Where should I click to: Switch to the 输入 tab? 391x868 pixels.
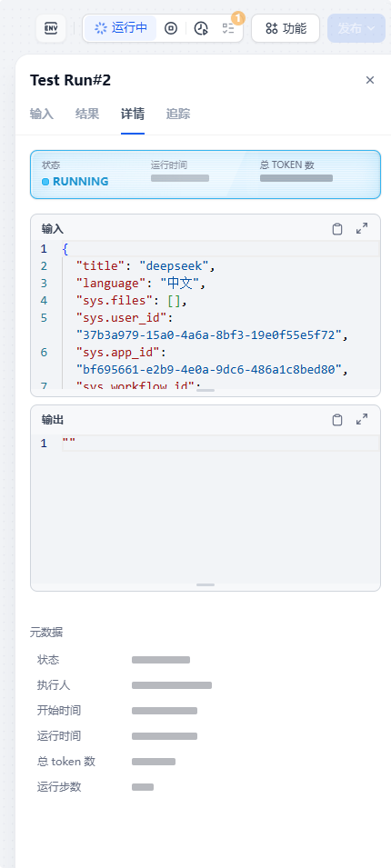point(42,114)
